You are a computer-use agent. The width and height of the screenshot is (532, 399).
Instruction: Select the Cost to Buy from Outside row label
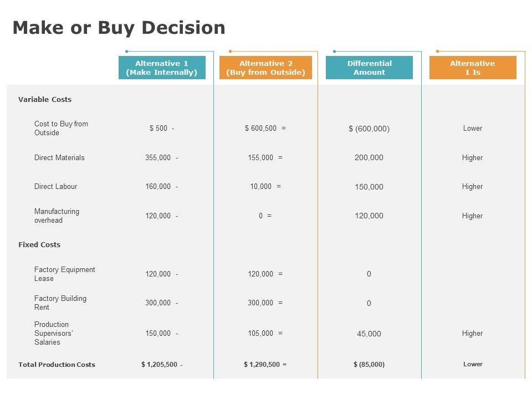click(x=61, y=128)
